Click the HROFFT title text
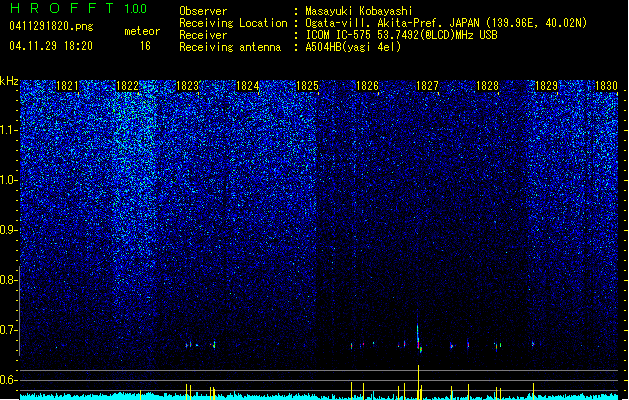Viewport: 629px width, 400px height. tap(62, 8)
